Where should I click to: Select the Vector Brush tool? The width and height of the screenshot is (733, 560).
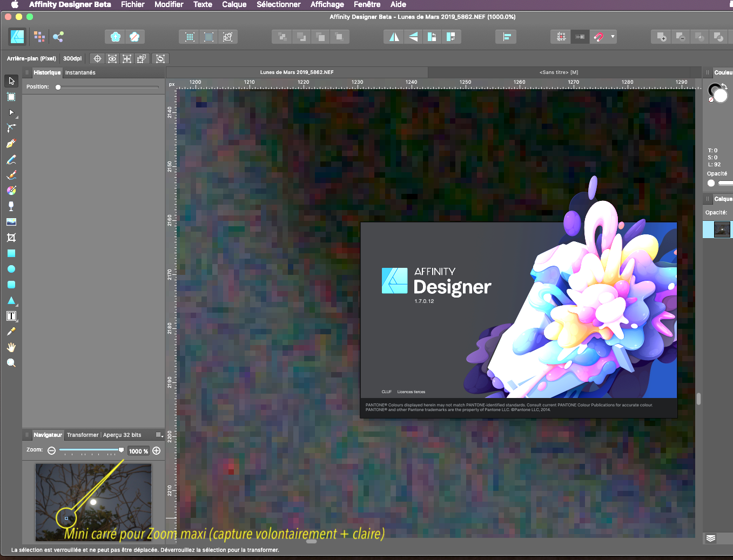[x=11, y=175]
